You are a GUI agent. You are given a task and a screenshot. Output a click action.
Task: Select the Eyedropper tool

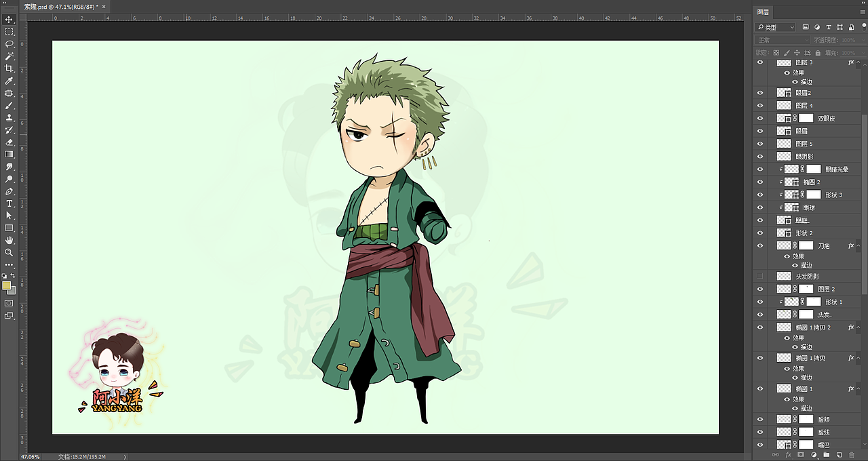tap(9, 81)
